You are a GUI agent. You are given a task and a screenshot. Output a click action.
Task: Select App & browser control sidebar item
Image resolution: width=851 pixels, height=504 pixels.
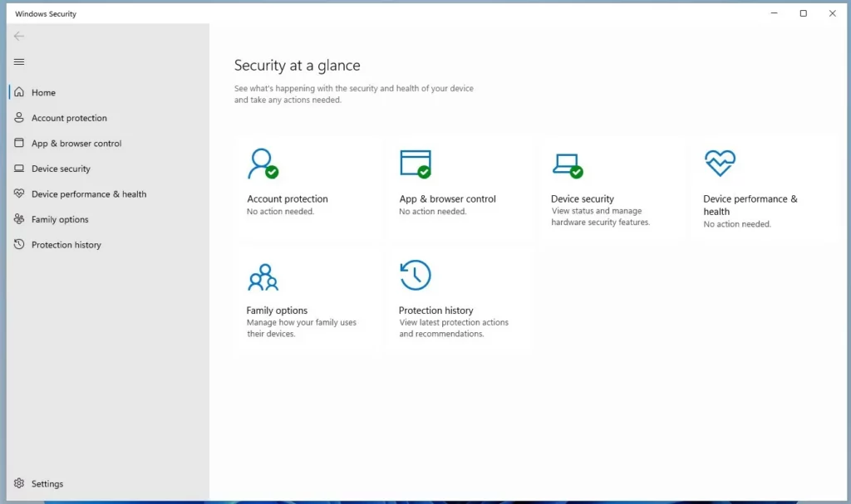(109, 143)
